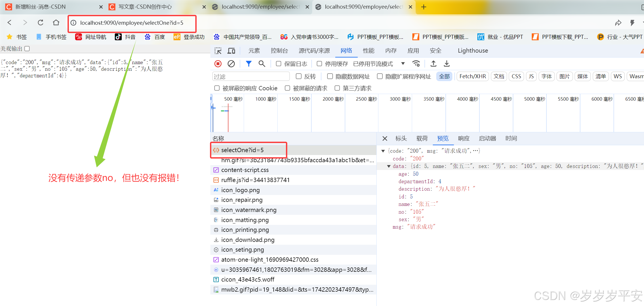Collapse the data node in preview
644x306 pixels.
click(x=389, y=166)
